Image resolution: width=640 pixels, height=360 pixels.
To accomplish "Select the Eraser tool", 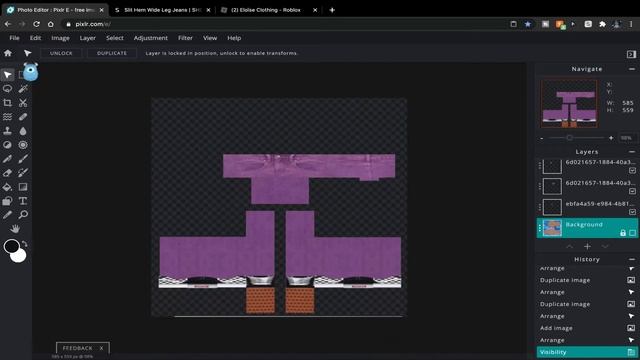I will point(7,173).
